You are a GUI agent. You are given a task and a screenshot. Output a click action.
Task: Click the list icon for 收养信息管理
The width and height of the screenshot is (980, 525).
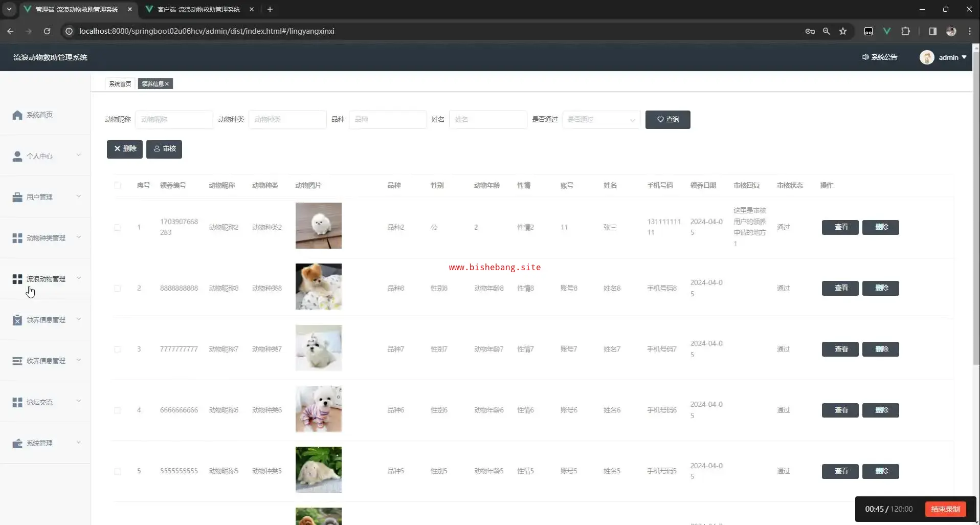[x=17, y=361]
